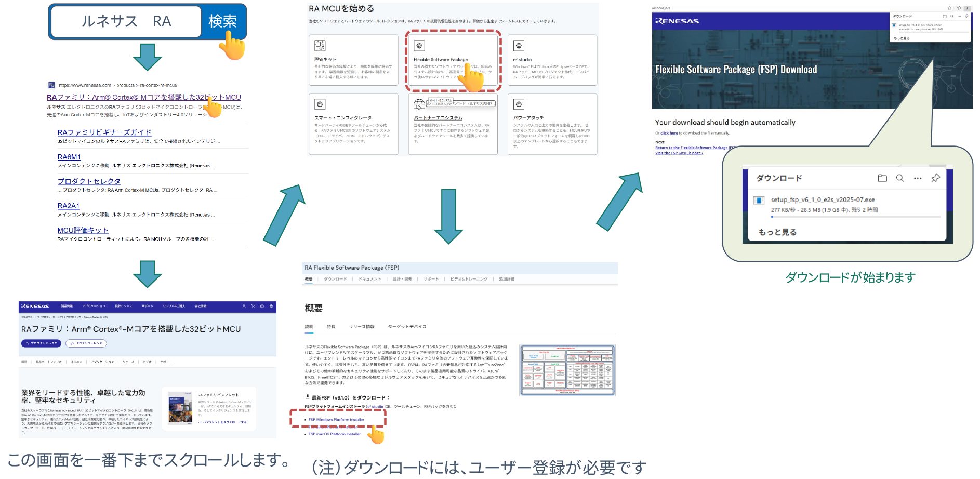The width and height of the screenshot is (980, 479).
Task: Click the スマート・コンフィグレータ card icon
Action: click(x=320, y=104)
